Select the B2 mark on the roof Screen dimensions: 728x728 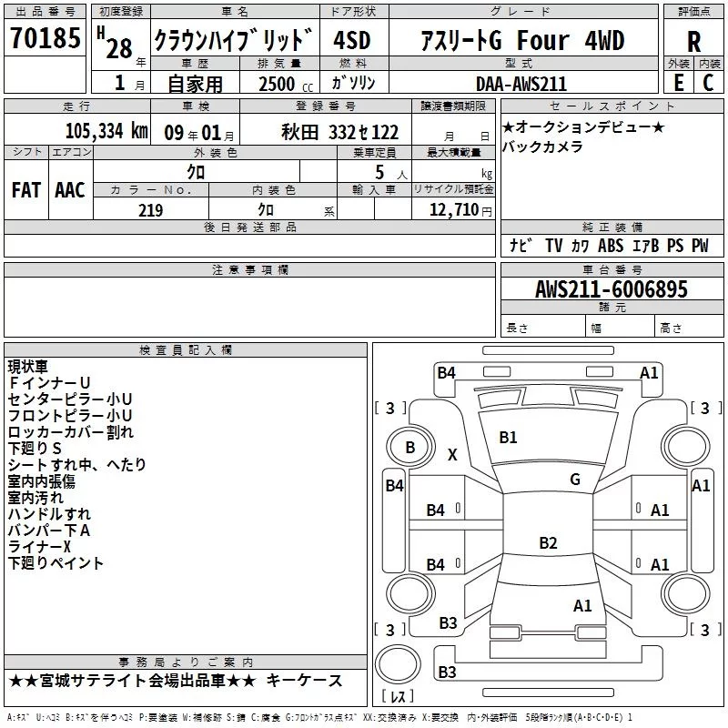pyautogui.click(x=547, y=543)
